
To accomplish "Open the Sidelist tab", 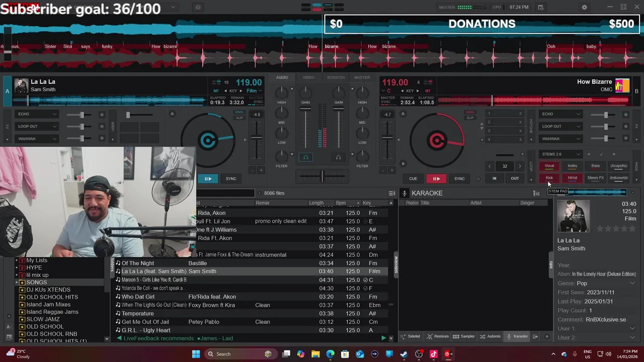I will (x=411, y=336).
